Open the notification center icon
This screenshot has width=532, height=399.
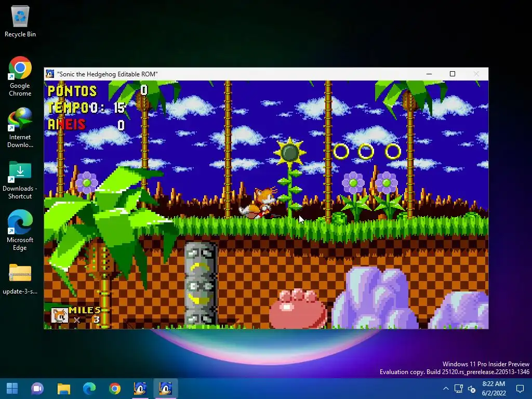[520, 389]
